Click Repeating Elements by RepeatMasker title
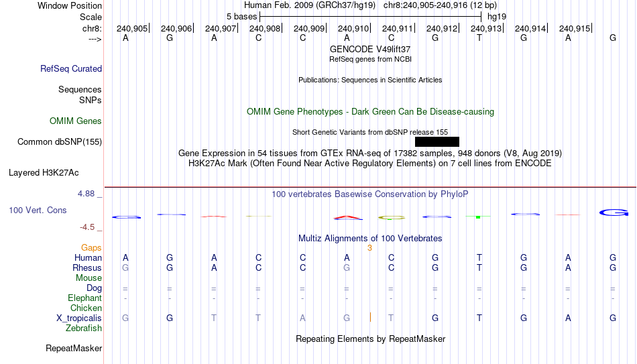The width and height of the screenshot is (637, 364). 370,339
